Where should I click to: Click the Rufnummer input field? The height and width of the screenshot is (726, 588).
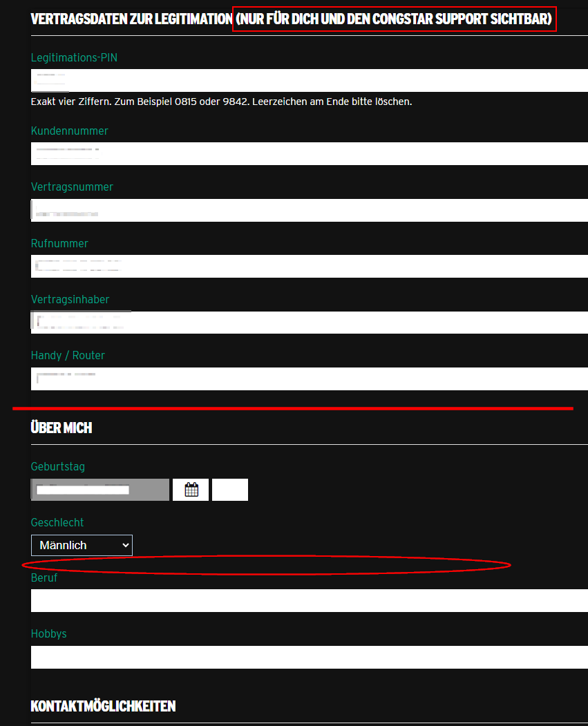[x=309, y=266]
